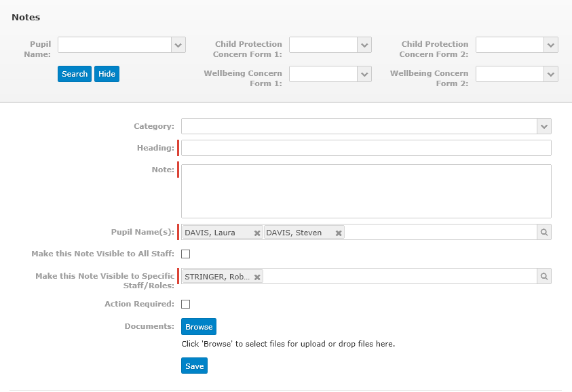Save the note

[x=195, y=366]
